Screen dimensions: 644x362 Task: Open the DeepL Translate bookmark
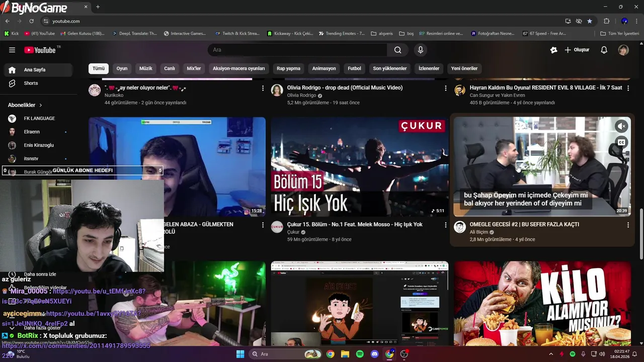134,34
